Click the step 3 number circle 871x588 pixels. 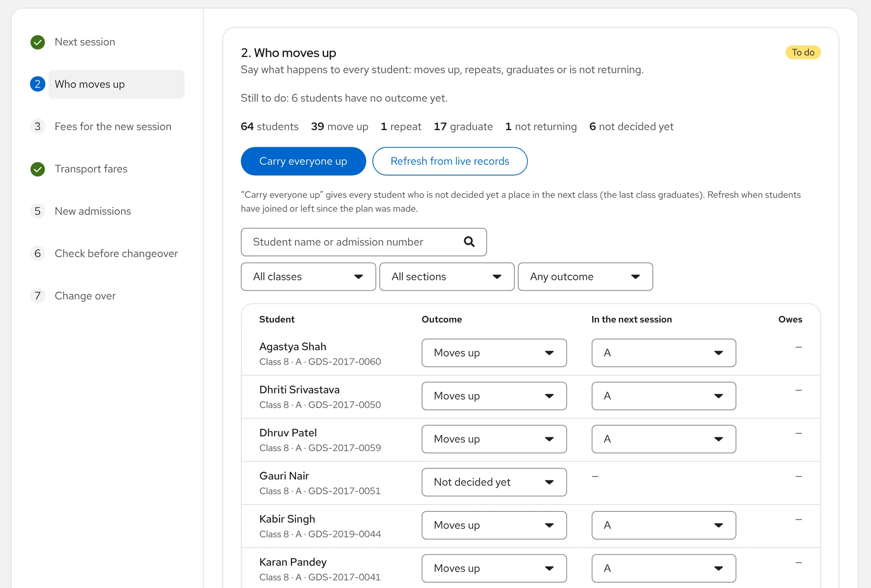38,126
